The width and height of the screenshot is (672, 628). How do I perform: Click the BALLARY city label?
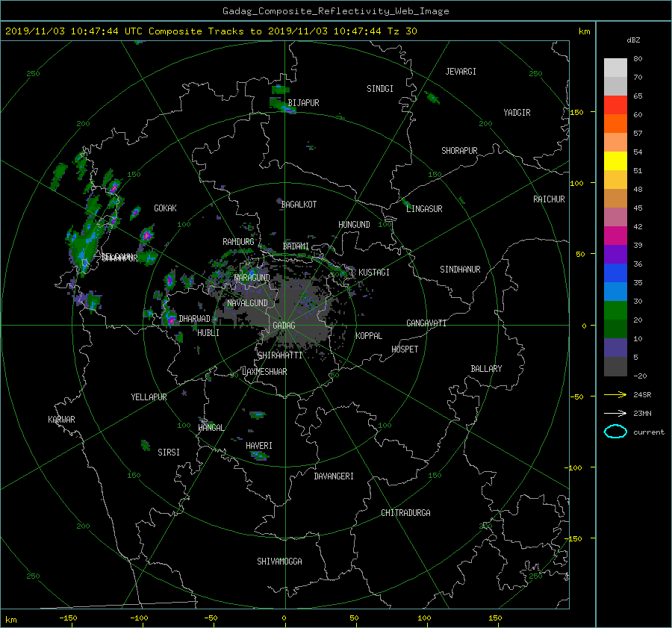pyautogui.click(x=486, y=369)
